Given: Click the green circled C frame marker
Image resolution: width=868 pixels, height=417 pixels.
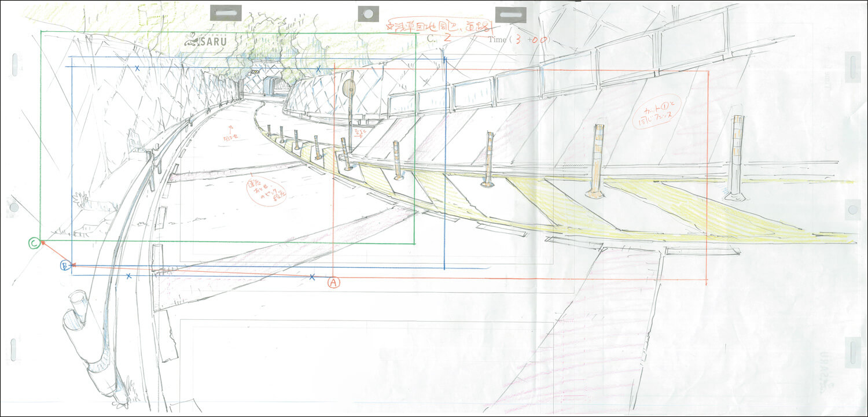Looking at the screenshot, I should coord(34,243).
